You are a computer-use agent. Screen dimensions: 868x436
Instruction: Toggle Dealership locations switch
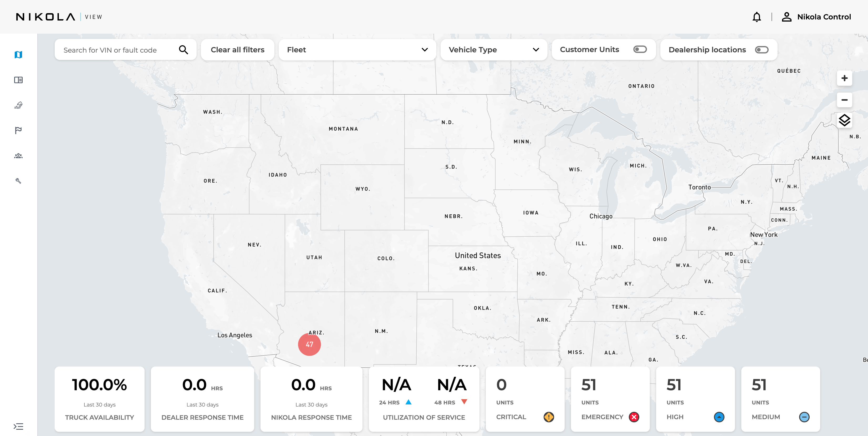pyautogui.click(x=762, y=50)
